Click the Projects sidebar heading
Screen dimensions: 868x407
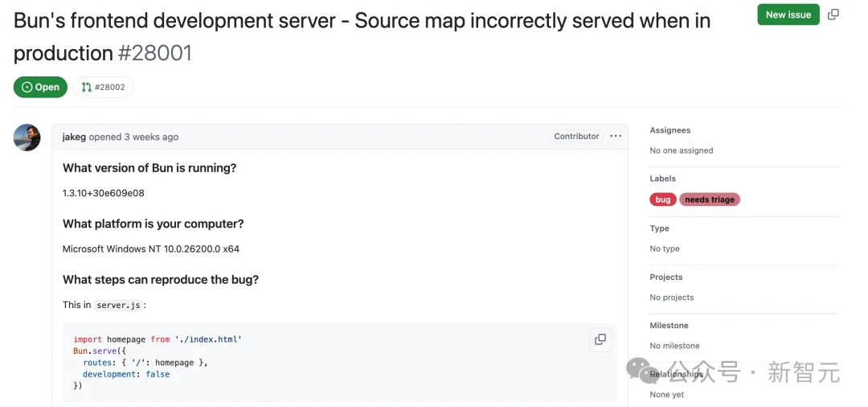(x=666, y=277)
